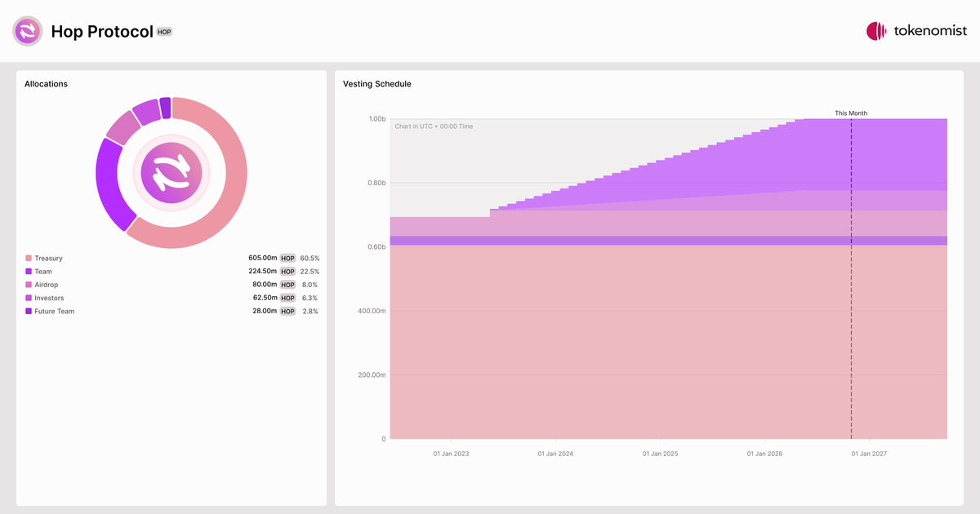Screen dimensions: 980x514
Task: Click the HOP badge in the Future Team row
Action: point(287,311)
